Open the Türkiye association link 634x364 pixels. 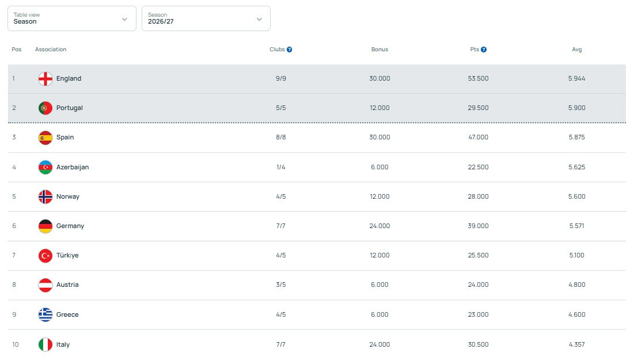67,255
